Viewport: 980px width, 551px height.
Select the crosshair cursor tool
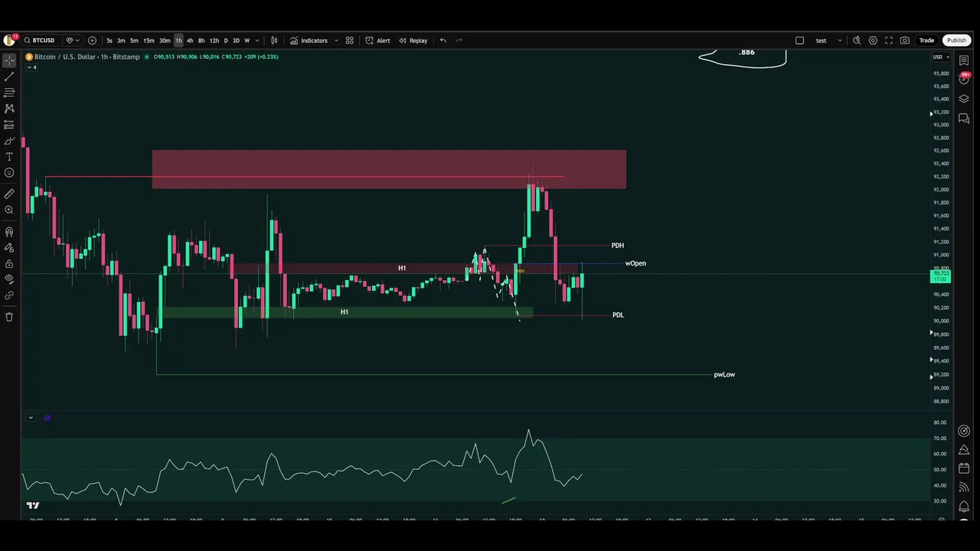[9, 60]
